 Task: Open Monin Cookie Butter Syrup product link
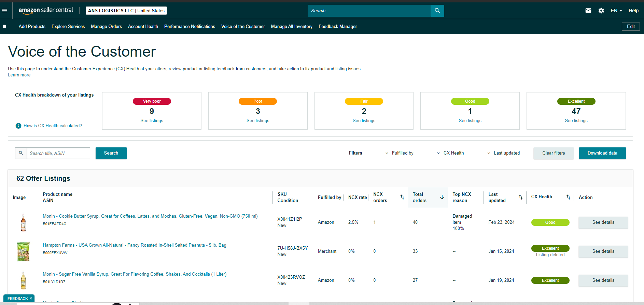point(150,216)
